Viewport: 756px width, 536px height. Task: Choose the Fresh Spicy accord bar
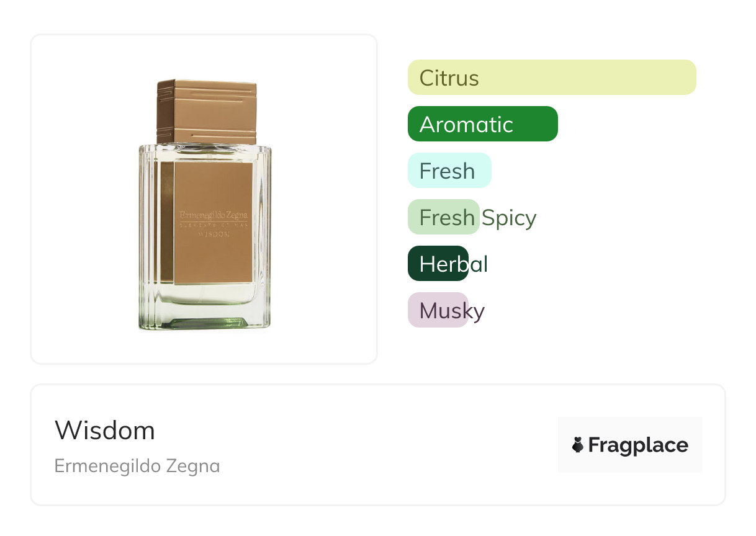444,217
